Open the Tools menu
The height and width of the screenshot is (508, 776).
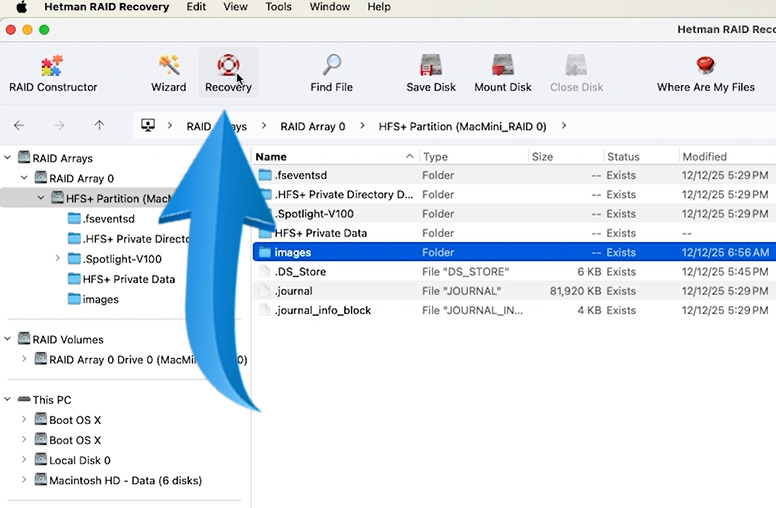pos(278,7)
